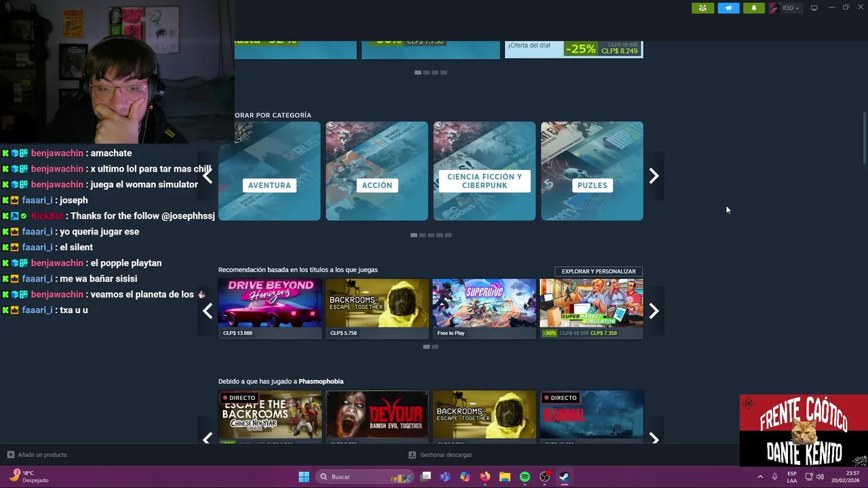Click the Steam page vertical scrollbar
The image size is (868, 488).
tap(865, 138)
